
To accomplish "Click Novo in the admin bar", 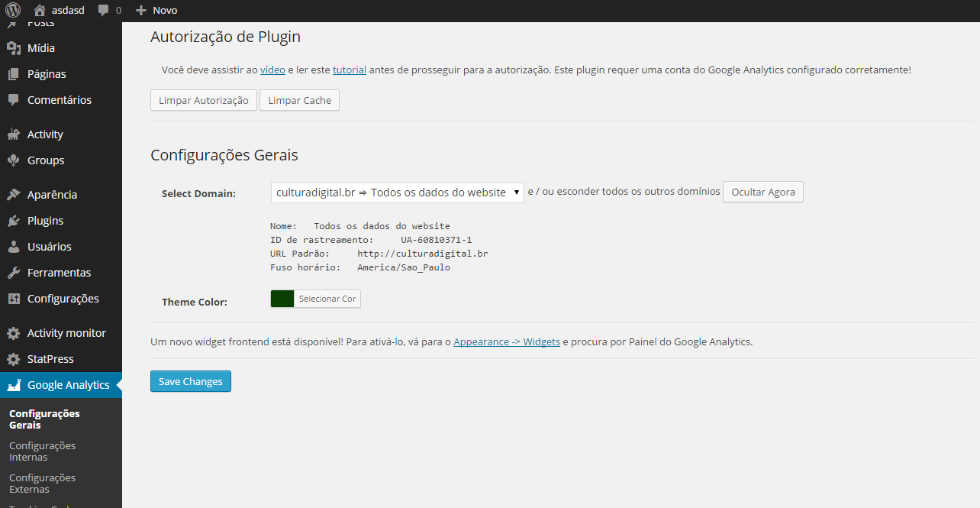I will (165, 11).
